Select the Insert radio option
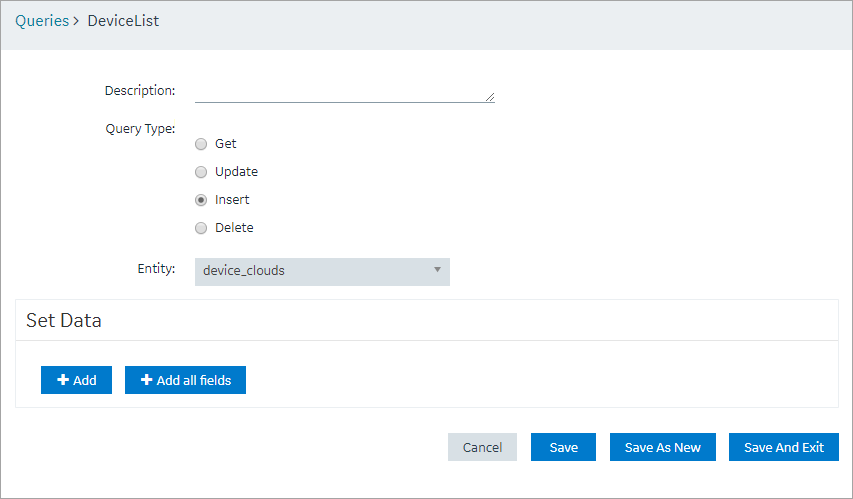Image resolution: width=853 pixels, height=499 pixels. click(201, 200)
